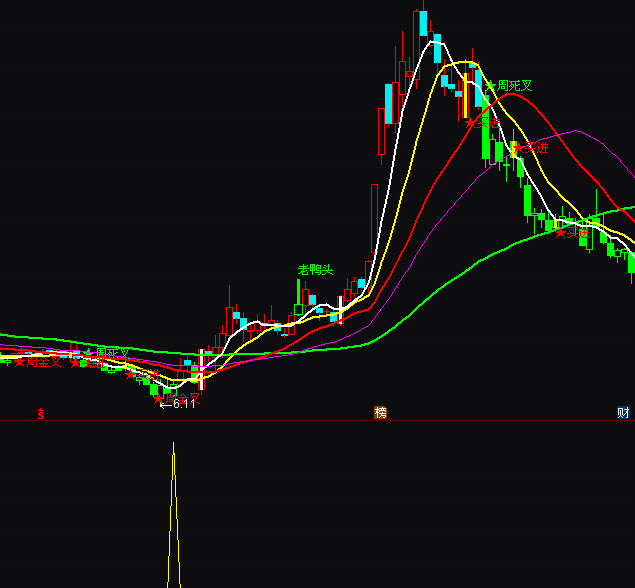Click the blue 财 finance marker icon
The height and width of the screenshot is (588, 635).
623,412
